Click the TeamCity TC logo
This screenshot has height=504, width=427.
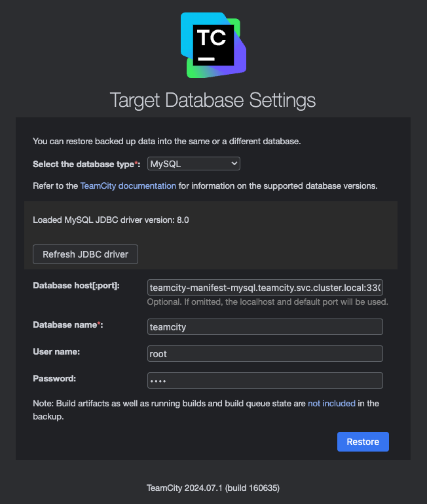[213, 45]
